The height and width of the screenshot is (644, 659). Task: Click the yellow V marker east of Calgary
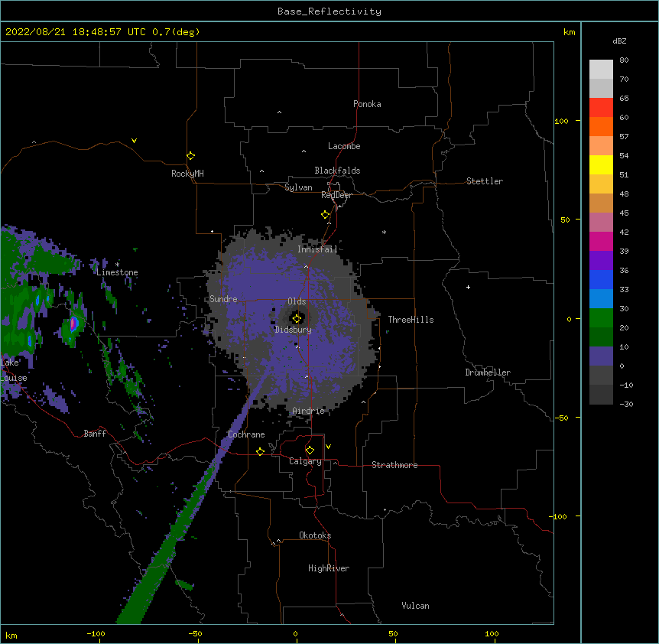tap(328, 447)
